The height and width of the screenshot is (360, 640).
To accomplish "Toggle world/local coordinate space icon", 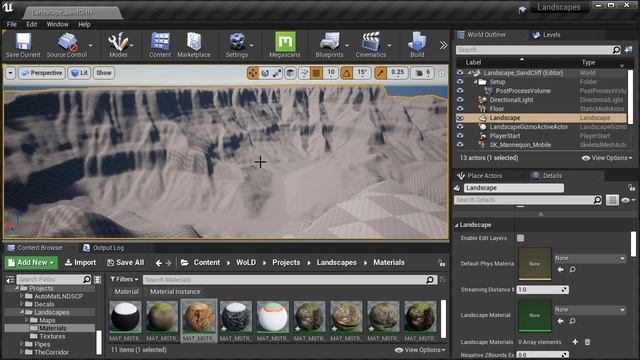I will (x=290, y=73).
